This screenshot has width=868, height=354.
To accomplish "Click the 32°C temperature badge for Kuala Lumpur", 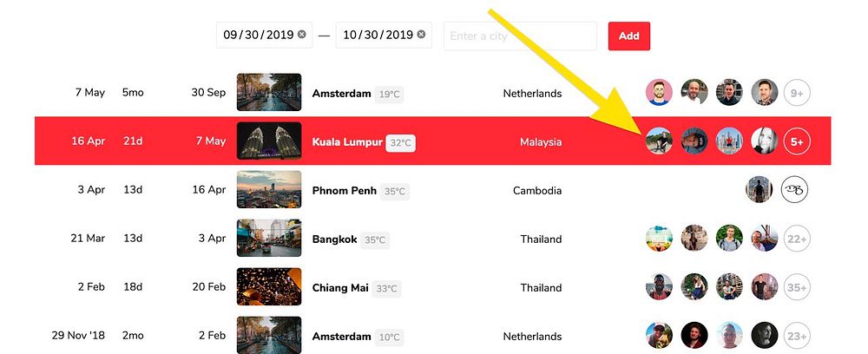I will pos(401,142).
